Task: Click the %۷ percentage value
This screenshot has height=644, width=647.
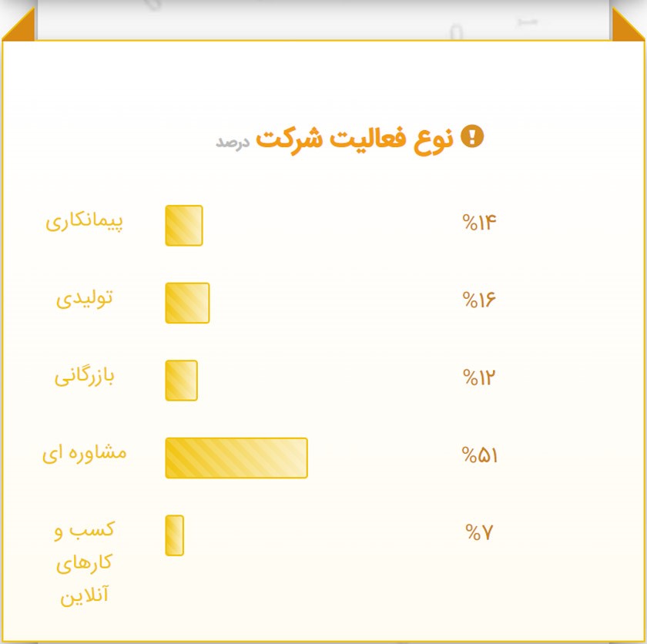Action: tap(478, 532)
